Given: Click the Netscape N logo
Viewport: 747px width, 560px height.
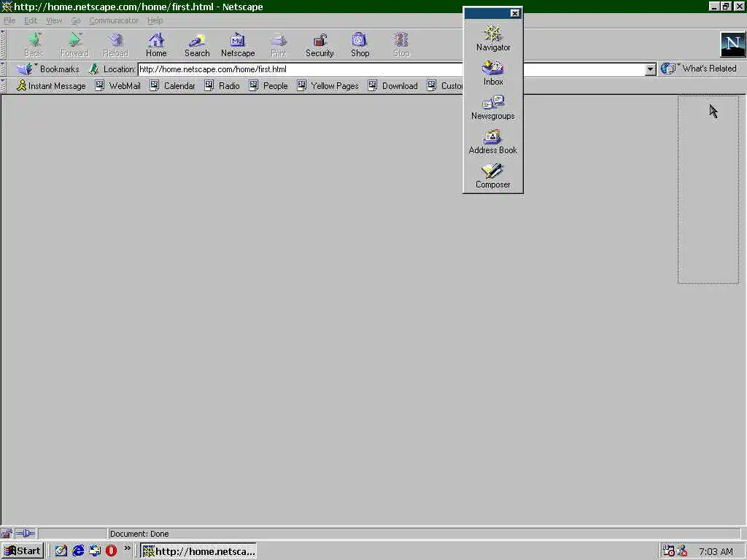Looking at the screenshot, I should (x=732, y=44).
